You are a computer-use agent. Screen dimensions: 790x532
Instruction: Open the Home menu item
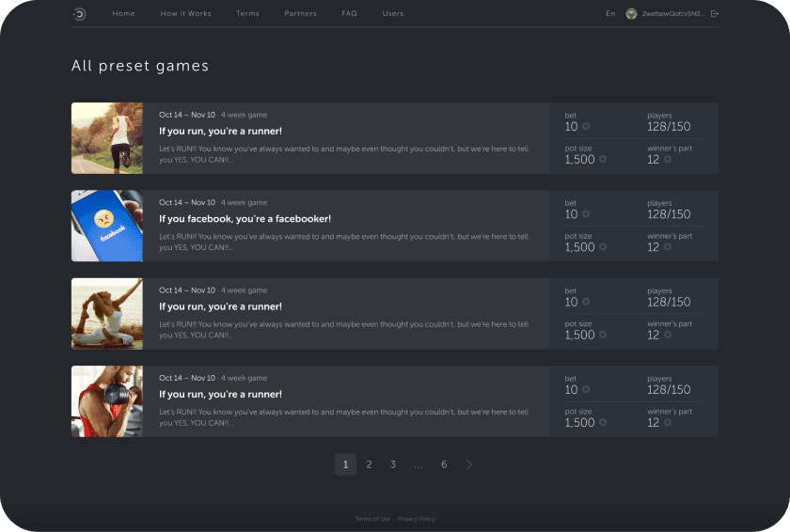[x=123, y=13]
